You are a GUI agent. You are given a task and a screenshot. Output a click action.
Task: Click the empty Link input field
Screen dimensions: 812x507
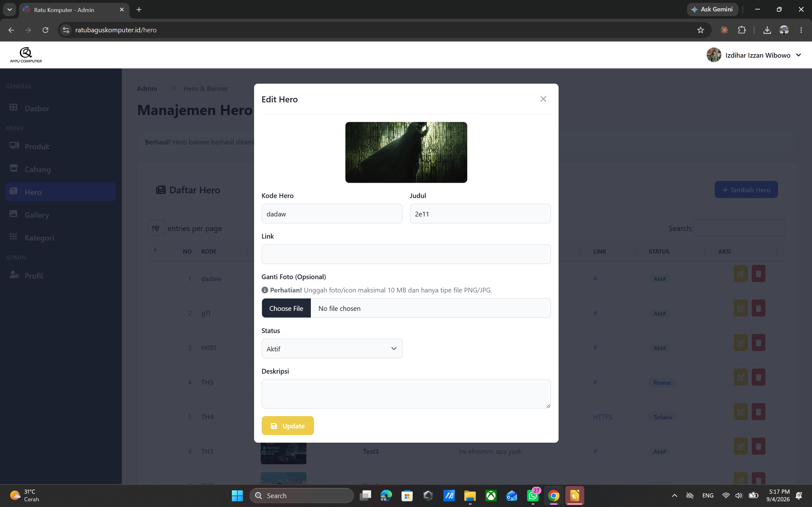tap(406, 254)
